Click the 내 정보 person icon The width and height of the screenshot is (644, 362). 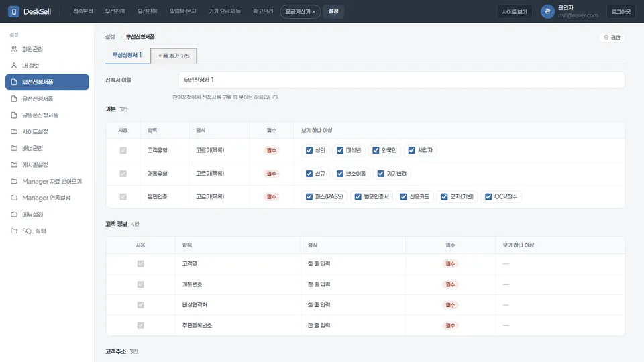click(14, 65)
